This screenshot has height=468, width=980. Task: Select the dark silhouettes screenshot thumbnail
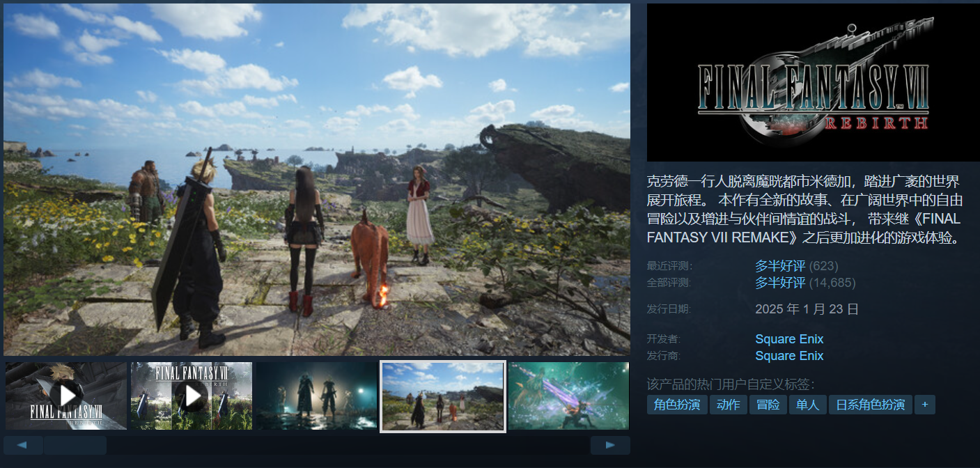[317, 396]
